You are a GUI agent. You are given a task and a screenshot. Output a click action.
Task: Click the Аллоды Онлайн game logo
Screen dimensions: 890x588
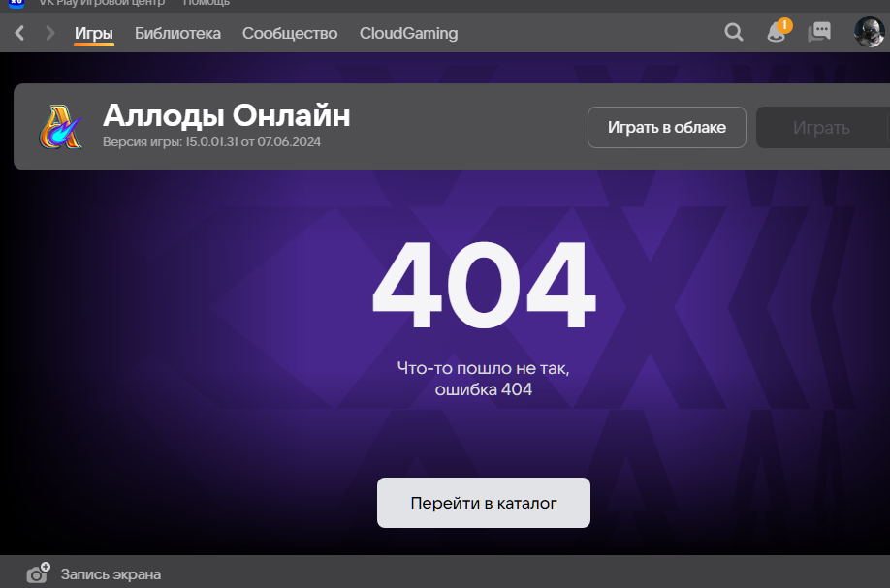(x=60, y=127)
